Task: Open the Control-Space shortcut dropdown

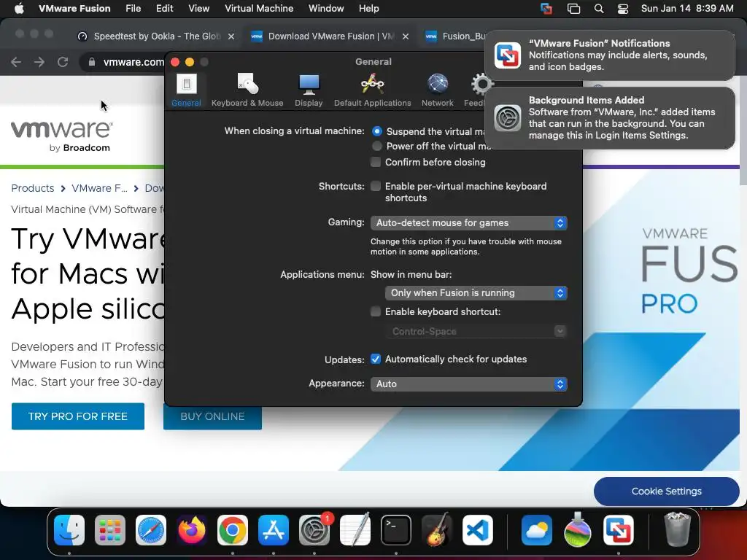Action: pyautogui.click(x=476, y=332)
